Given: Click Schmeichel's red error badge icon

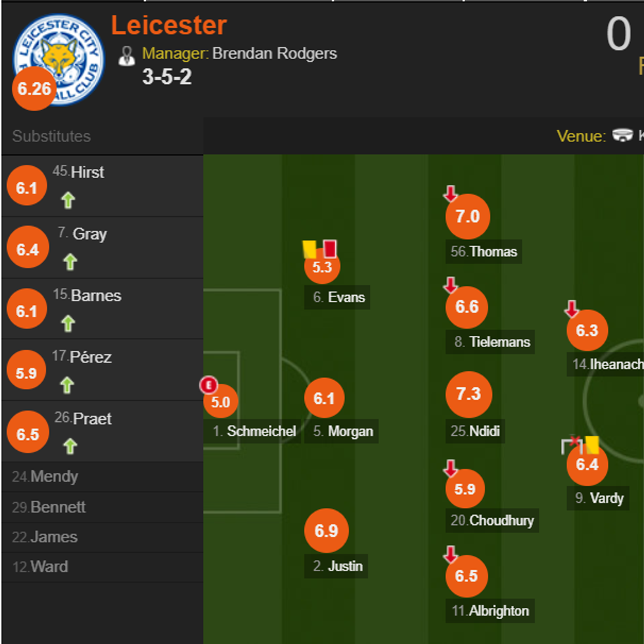Looking at the screenshot, I should click(x=209, y=385).
